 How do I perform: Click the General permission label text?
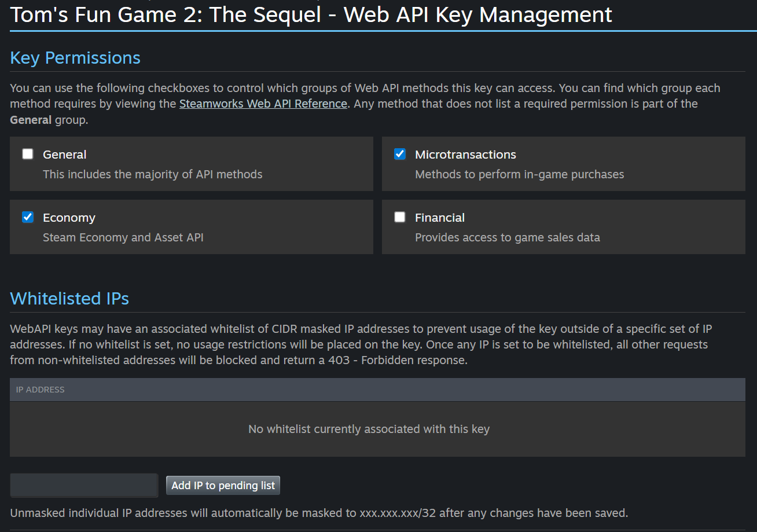(65, 155)
